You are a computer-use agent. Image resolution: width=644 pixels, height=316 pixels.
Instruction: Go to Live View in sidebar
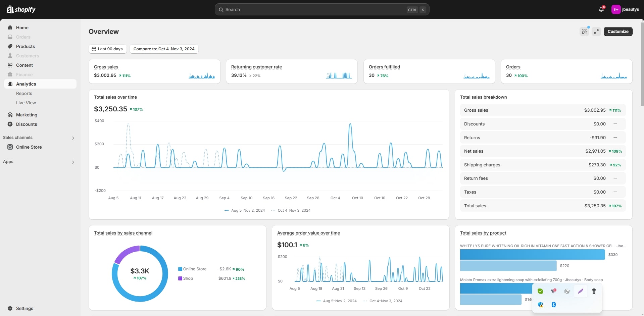tap(26, 103)
